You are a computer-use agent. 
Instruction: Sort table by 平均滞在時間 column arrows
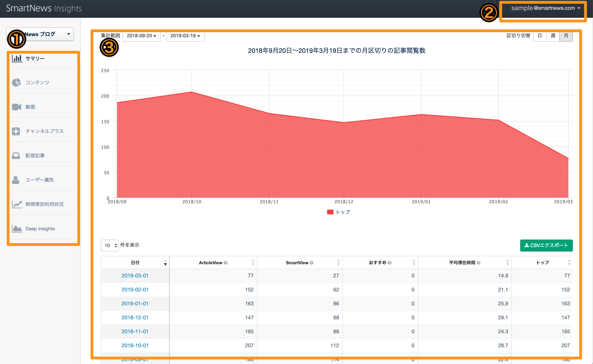pos(508,262)
